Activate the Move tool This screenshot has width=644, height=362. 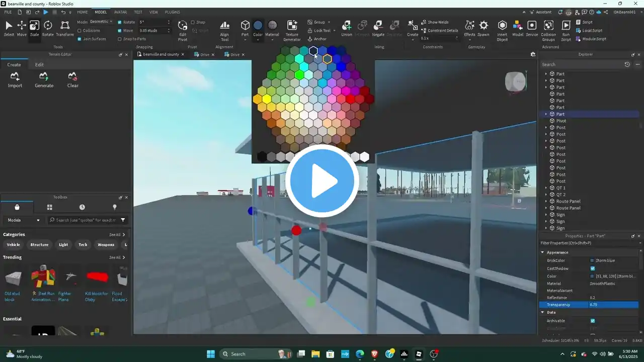pos(22,29)
